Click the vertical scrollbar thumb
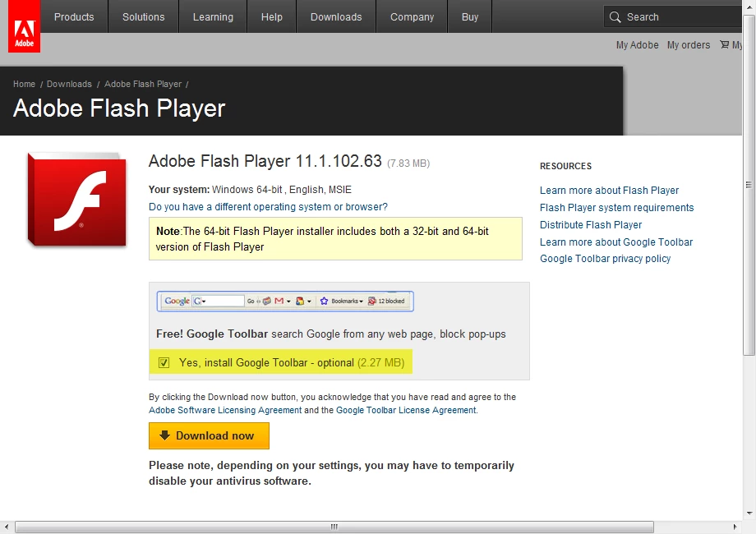The height and width of the screenshot is (534, 756). click(x=749, y=185)
